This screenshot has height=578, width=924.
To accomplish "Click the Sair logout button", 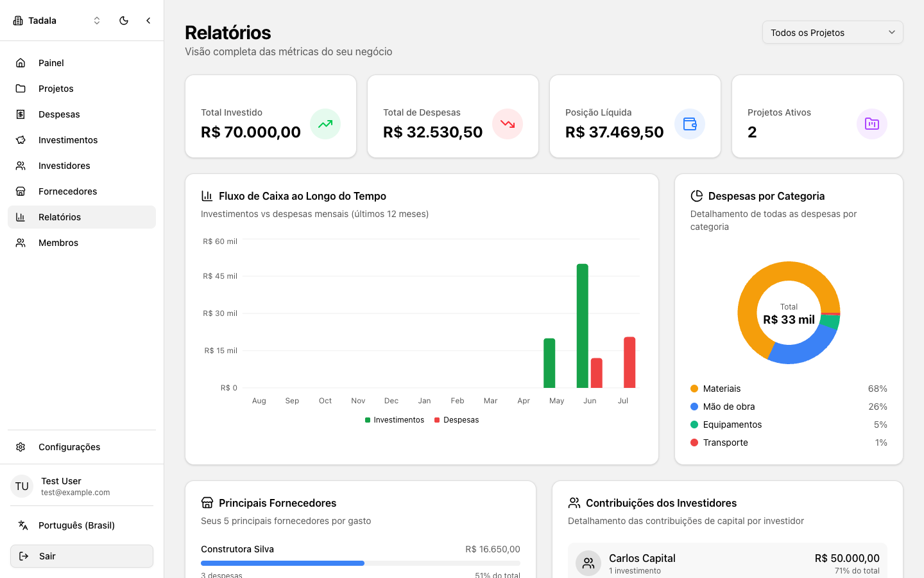I will click(81, 556).
